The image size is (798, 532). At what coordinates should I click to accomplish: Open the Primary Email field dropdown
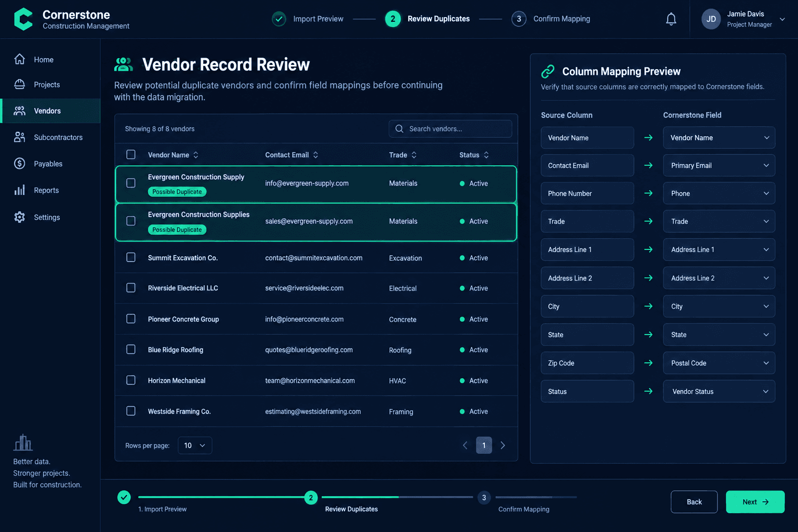719,165
